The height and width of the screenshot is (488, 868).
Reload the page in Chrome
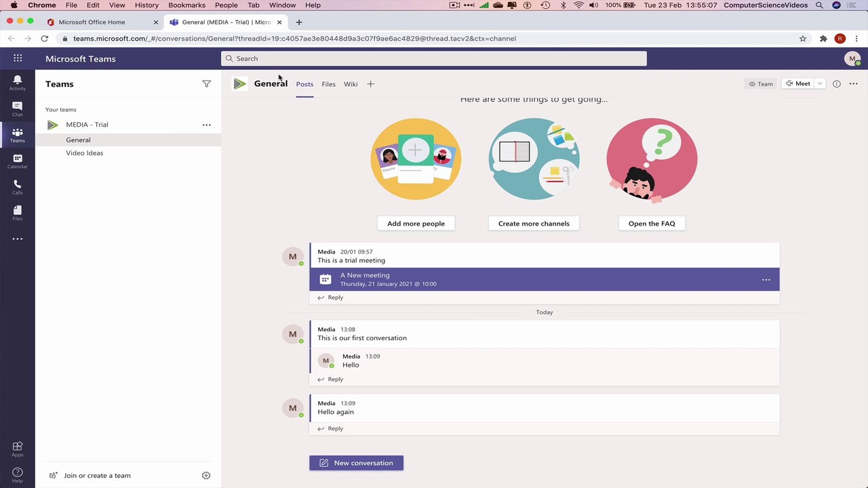coord(44,39)
